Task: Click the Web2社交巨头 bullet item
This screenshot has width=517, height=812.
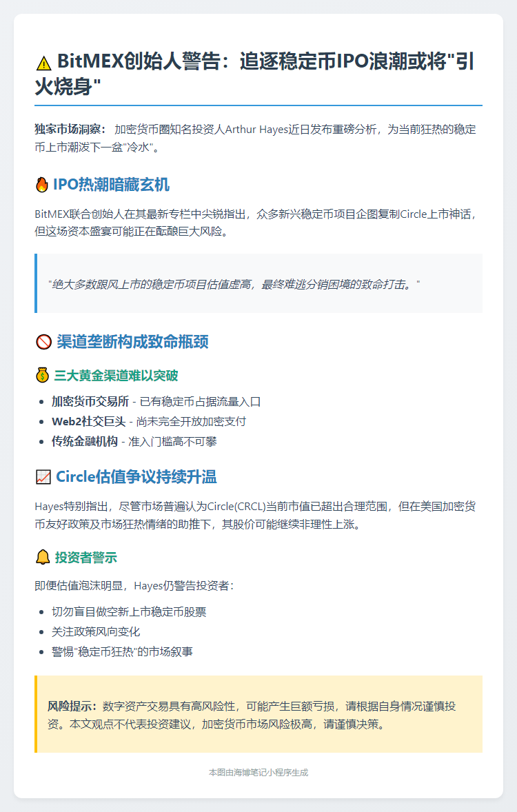Action: (149, 422)
